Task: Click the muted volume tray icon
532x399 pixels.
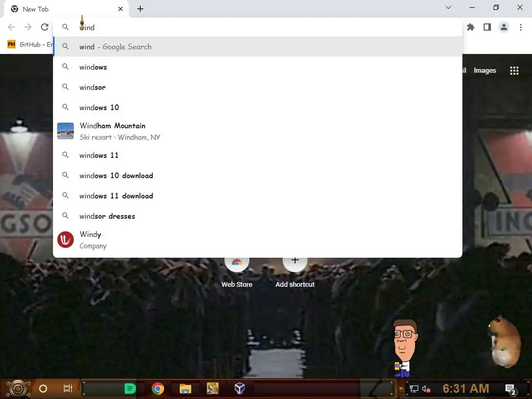Action: point(427,389)
